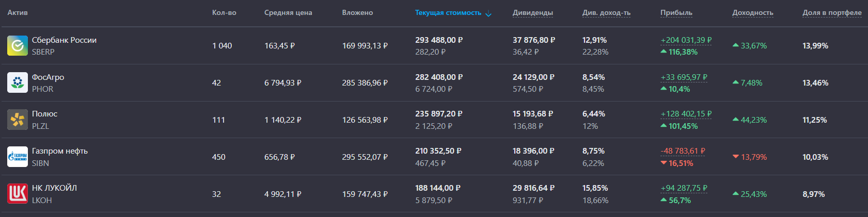This screenshot has height=217, width=868.
Task: Sort table by Прибыль column header
Action: tap(676, 13)
